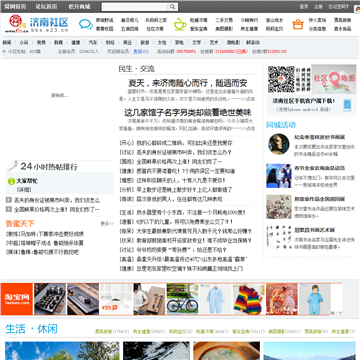360x360 pixels.
Task: Select the 众说 channel tab
Action: (x=24, y=43)
